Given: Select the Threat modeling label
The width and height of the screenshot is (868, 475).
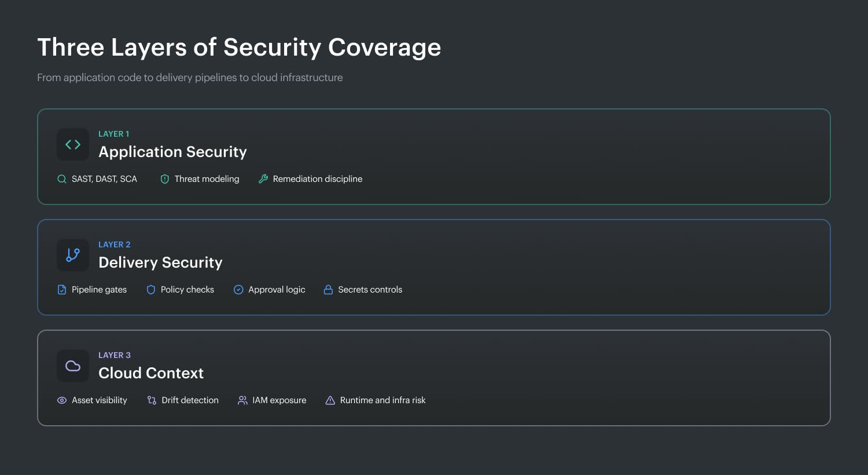Looking at the screenshot, I should (x=207, y=179).
